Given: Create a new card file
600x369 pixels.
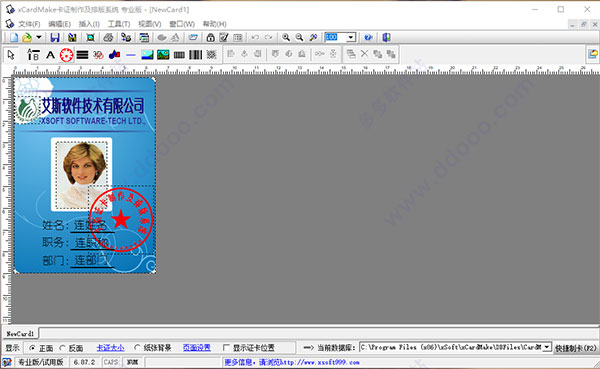Looking at the screenshot, I should click(x=14, y=37).
